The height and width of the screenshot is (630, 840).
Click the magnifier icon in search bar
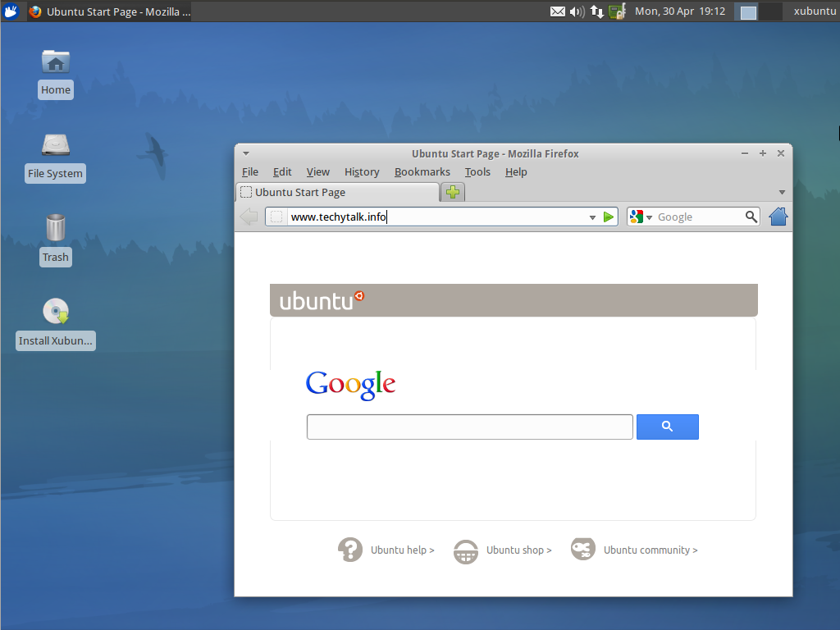[x=751, y=217]
